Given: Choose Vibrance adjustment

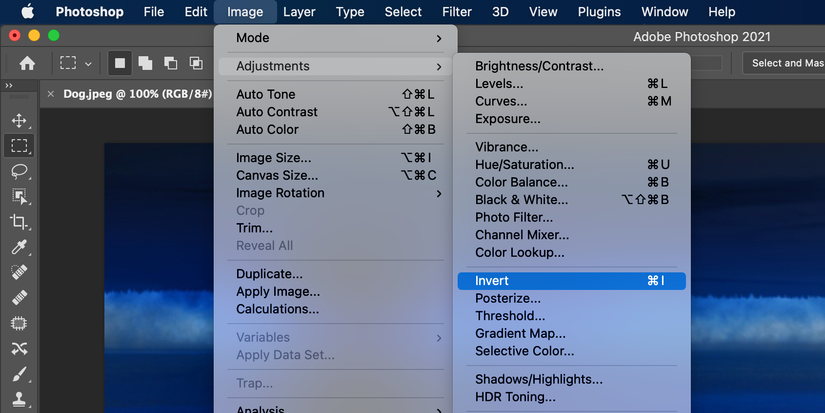Looking at the screenshot, I should (571, 147).
